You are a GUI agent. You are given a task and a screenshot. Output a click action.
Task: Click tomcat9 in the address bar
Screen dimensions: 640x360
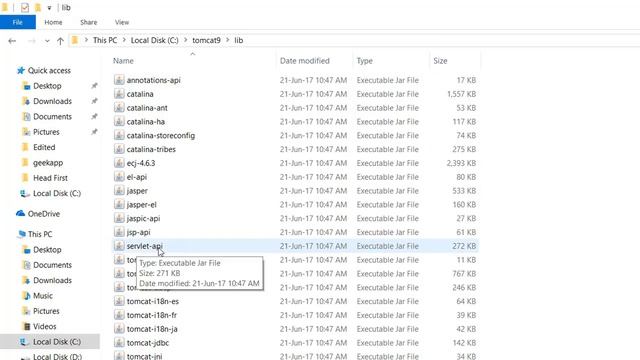pyautogui.click(x=206, y=40)
